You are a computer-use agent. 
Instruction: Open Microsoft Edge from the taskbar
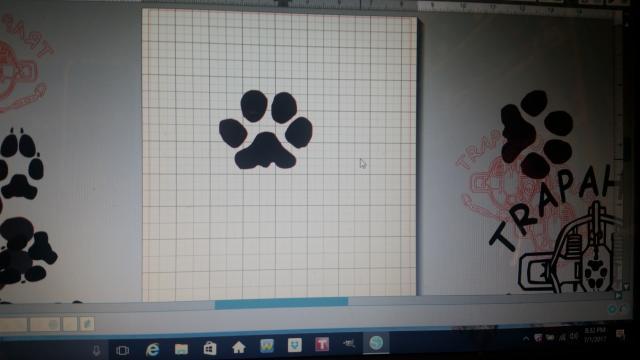(152, 349)
